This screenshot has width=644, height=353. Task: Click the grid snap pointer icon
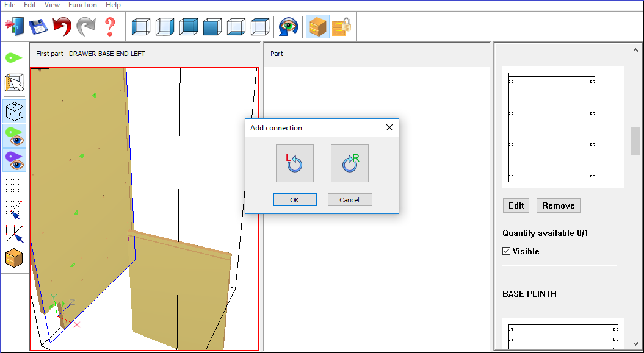[x=15, y=209]
